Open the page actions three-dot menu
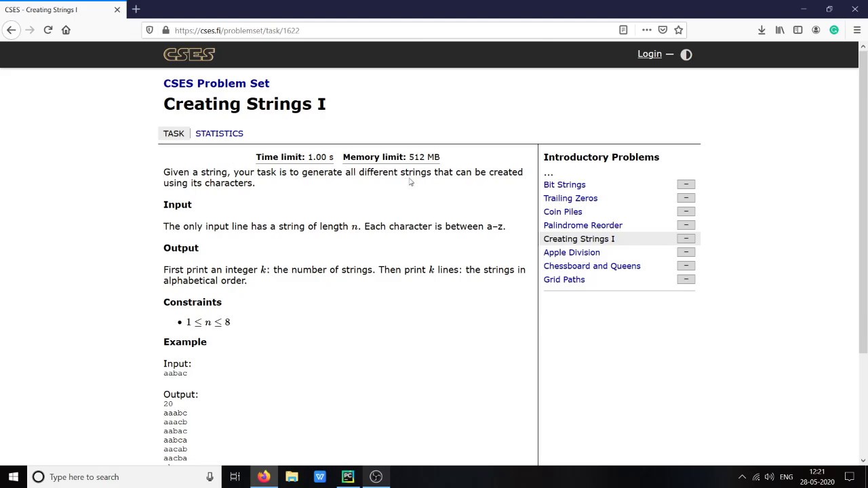The width and height of the screenshot is (868, 488). [x=647, y=30]
